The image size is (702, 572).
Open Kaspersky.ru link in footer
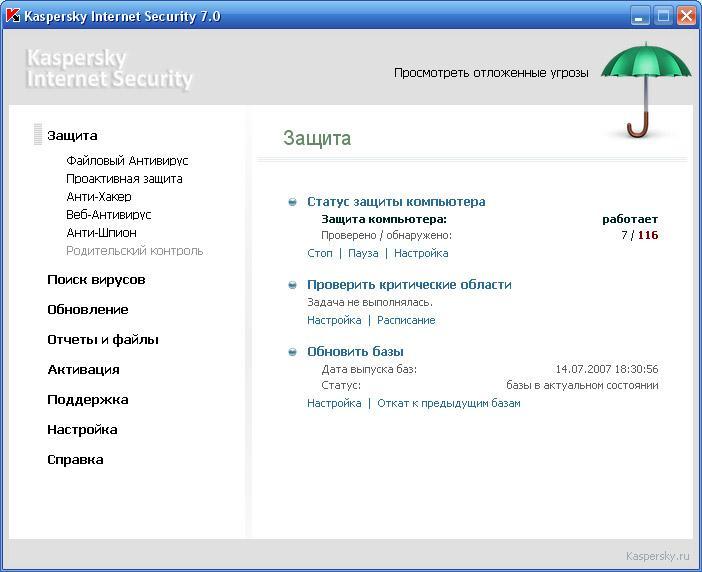pos(657,556)
